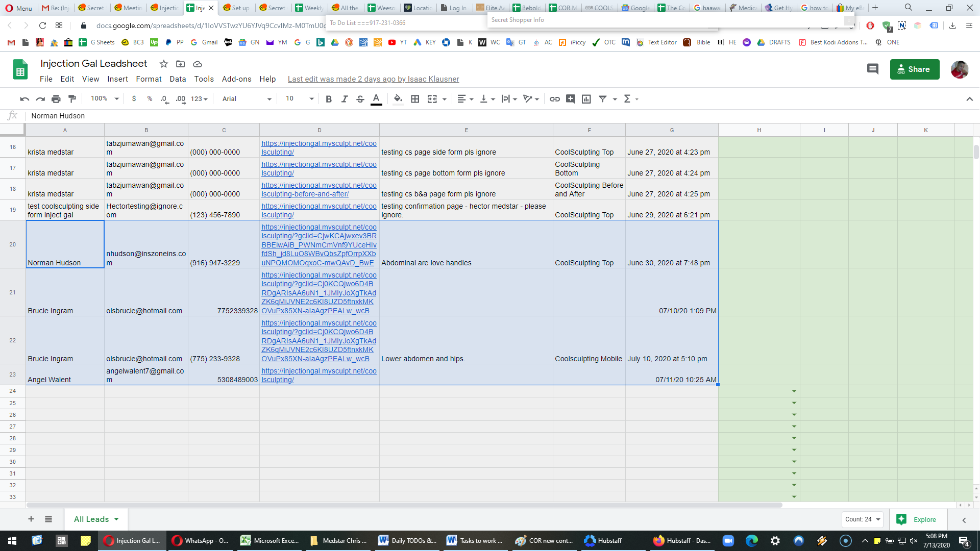Open the zoom 100% dropdown

(x=105, y=99)
